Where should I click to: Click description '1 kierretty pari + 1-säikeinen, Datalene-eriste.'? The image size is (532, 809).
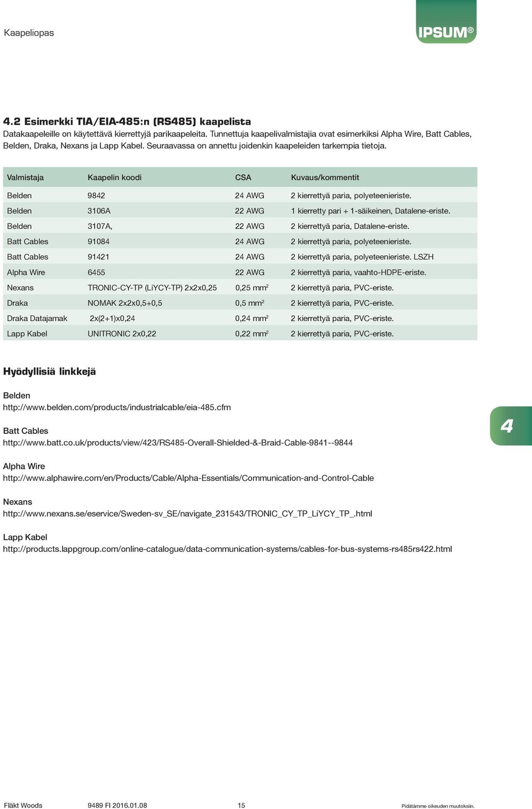pyautogui.click(x=371, y=211)
